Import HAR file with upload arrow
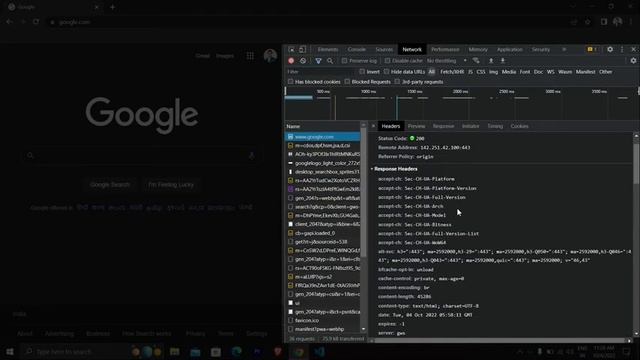 [x=491, y=61]
